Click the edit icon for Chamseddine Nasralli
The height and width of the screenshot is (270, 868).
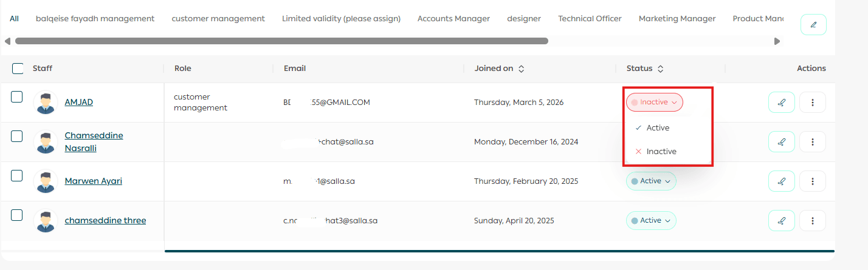click(x=781, y=142)
